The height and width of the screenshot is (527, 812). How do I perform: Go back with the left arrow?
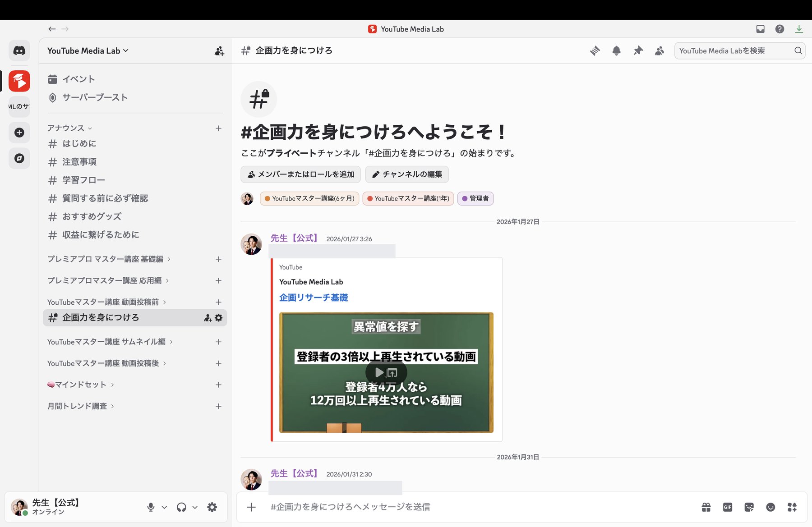coord(52,29)
